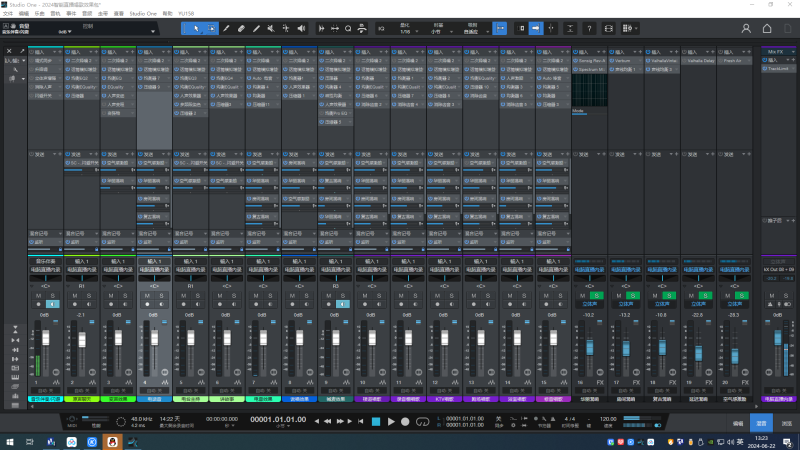Screen dimensions: 800x450
Task: Open output selector of channel 5
Action: click(x=190, y=269)
